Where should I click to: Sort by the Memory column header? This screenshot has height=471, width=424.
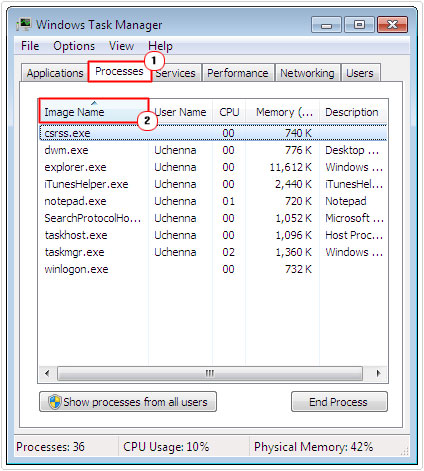coord(283,112)
